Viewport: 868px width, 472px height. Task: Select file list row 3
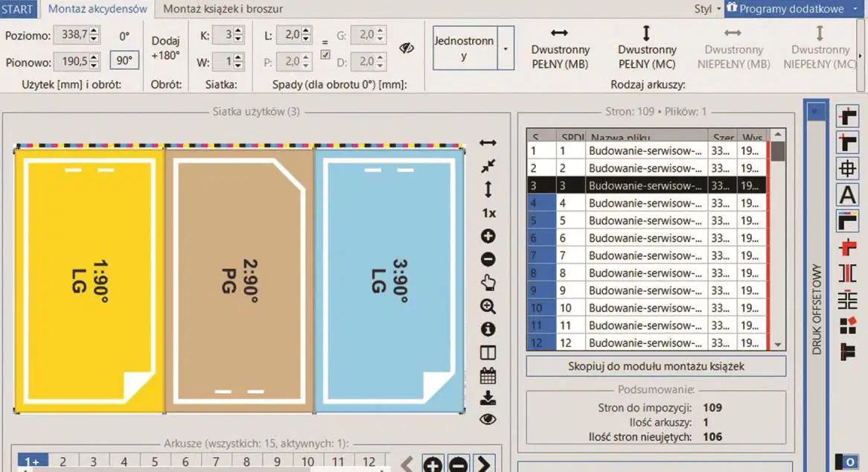coord(647,185)
